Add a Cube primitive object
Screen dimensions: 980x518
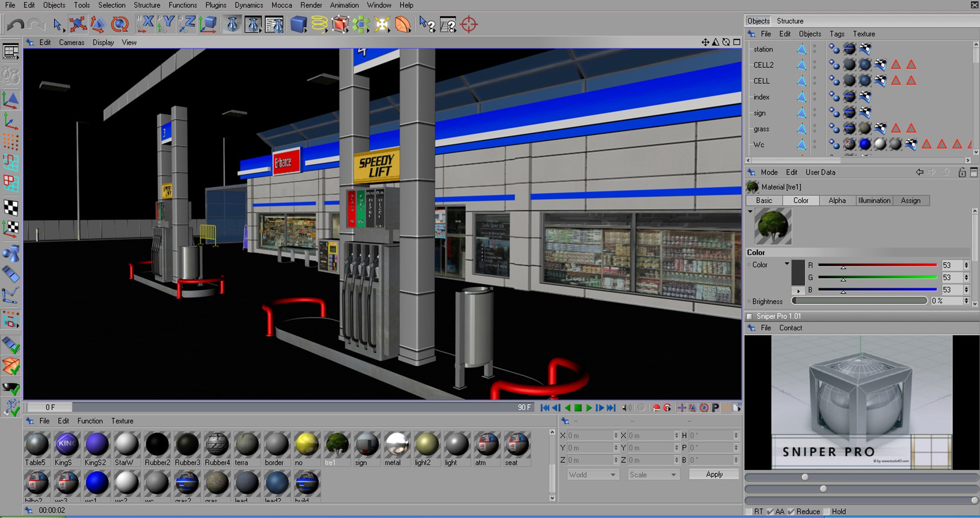click(299, 24)
